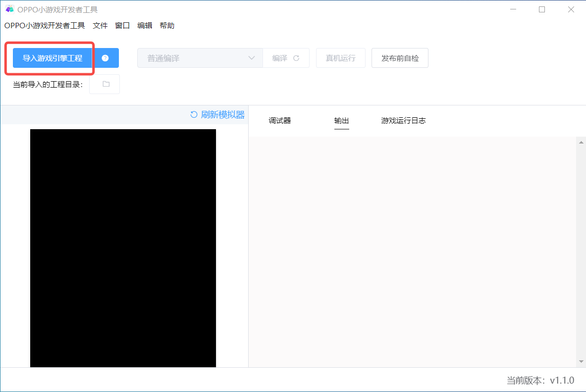Screen dimensions: 586x392
Task: Open the current project directory folder icon
Action: (106, 84)
